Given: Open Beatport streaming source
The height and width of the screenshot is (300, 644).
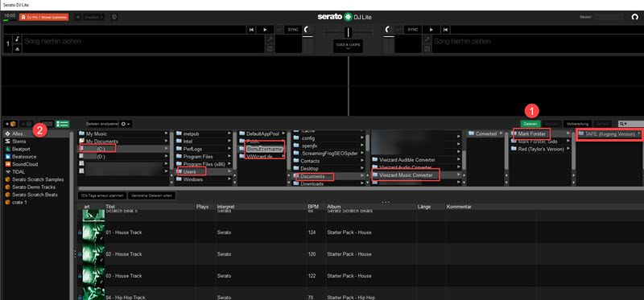Looking at the screenshot, I should [x=37, y=149].
